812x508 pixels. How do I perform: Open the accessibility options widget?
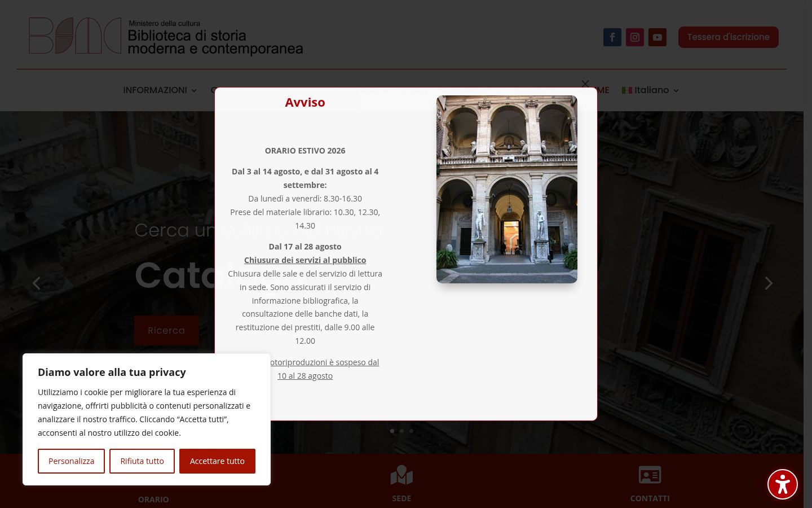pos(783,484)
